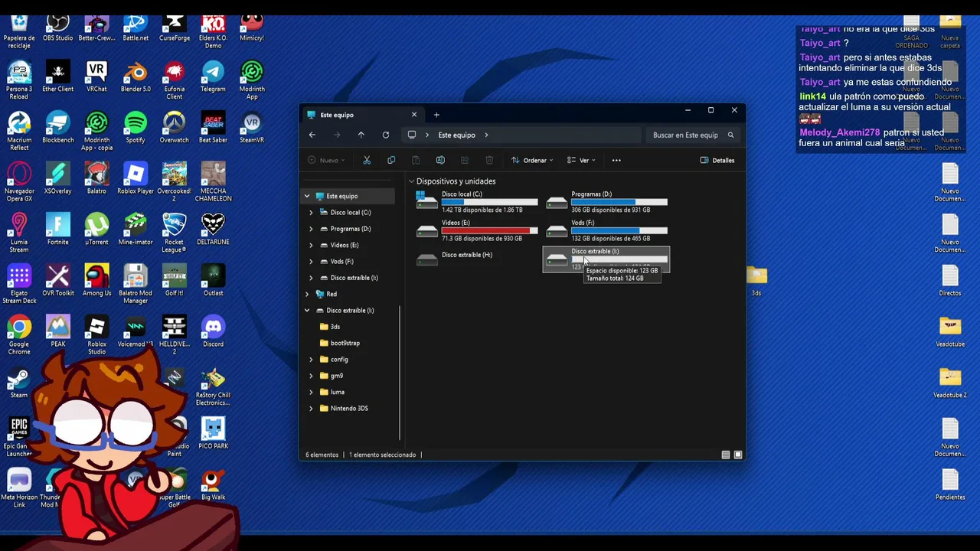The width and height of the screenshot is (980, 551).
Task: Click the Copy icon in Explorer toolbar
Action: pos(391,160)
